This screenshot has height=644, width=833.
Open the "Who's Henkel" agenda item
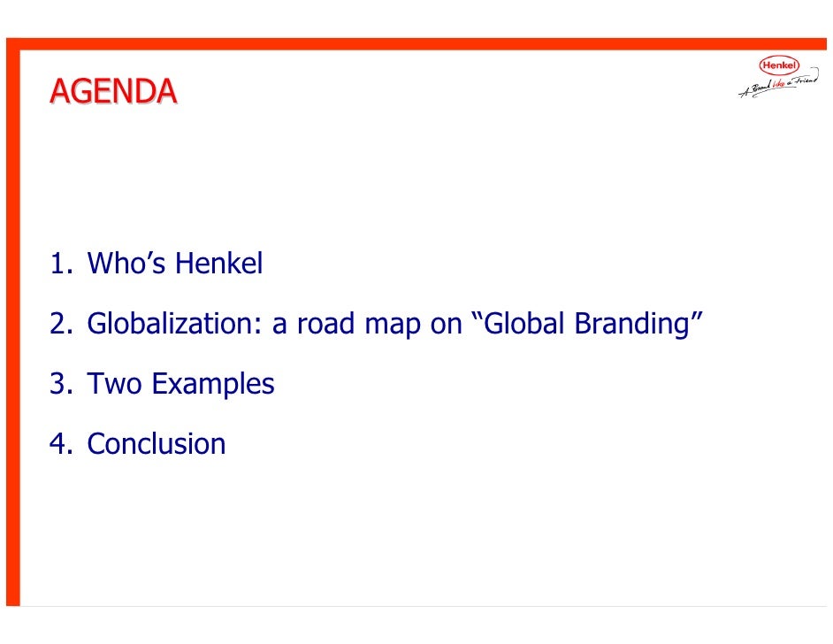[x=175, y=263]
